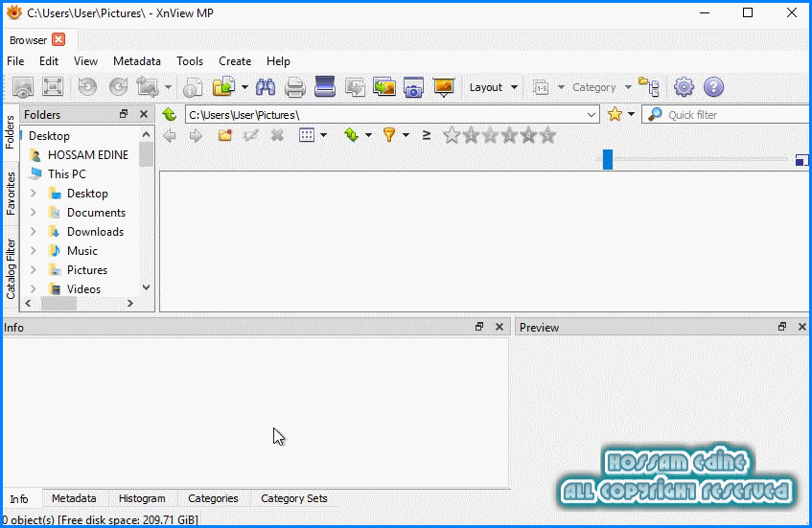Expand the Downloads folder node

tap(34, 231)
